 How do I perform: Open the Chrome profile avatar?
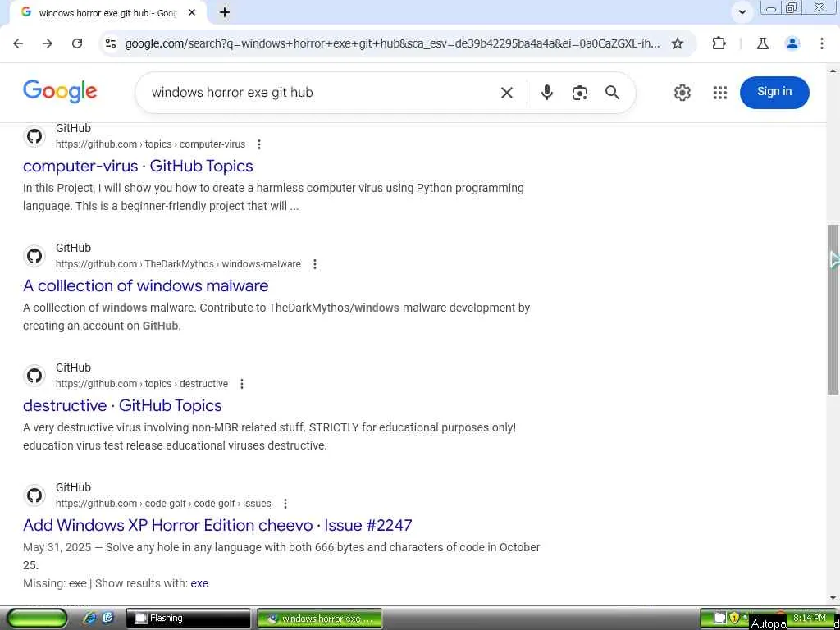792,43
